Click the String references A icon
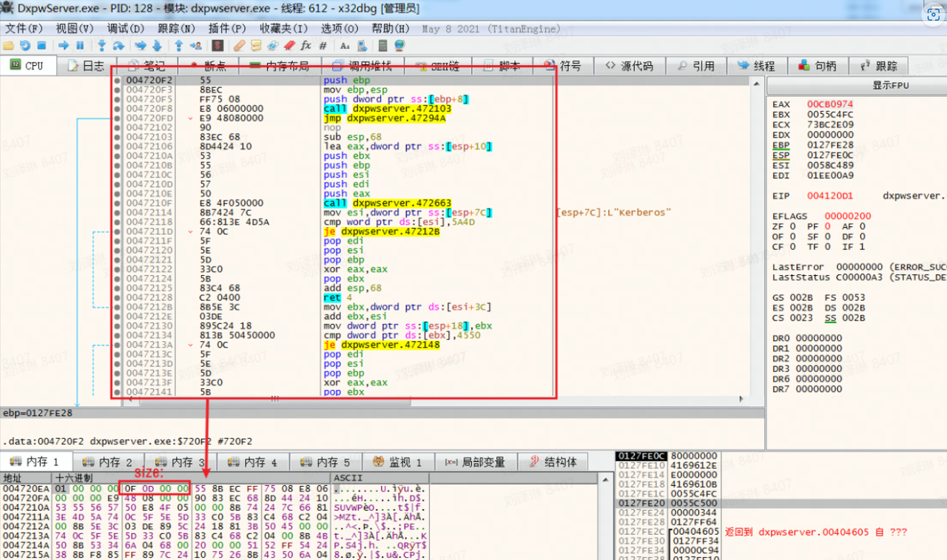Viewport: 947px width, 560px height. pyautogui.click(x=345, y=45)
